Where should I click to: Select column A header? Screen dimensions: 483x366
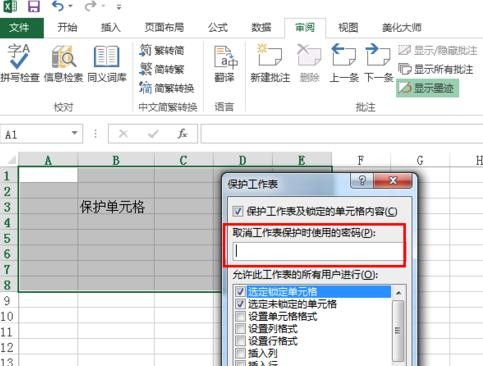[x=48, y=160]
